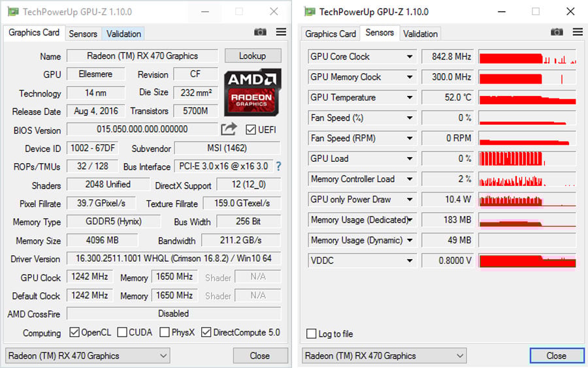Click the Name field Radeon RX 470
This screenshot has width=588, height=368.
click(142, 55)
